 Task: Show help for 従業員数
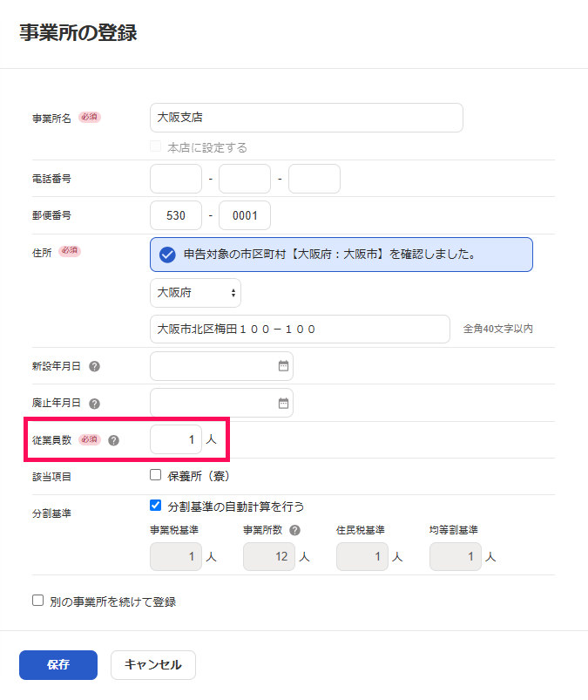pyautogui.click(x=114, y=440)
